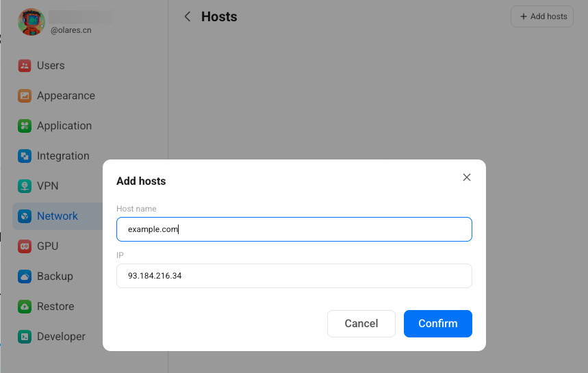The width and height of the screenshot is (588, 373).
Task: Click the Developer terminal icon
Action: tap(25, 337)
